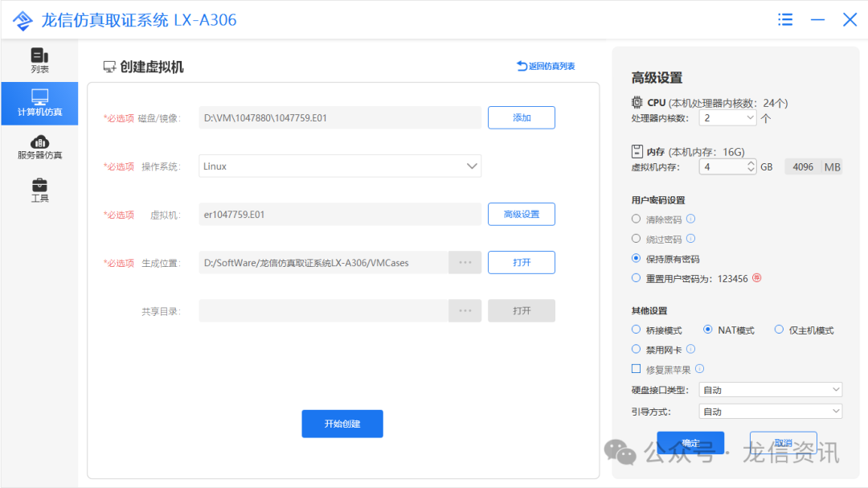This screenshot has height=488, width=868.
Task: Open the 列表 list view in sidebar
Action: coord(39,60)
